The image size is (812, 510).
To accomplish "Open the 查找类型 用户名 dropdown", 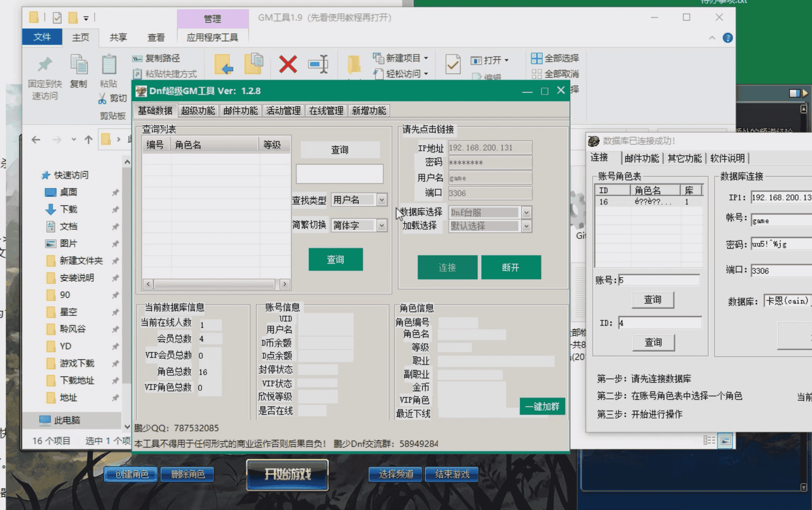I will [x=381, y=199].
